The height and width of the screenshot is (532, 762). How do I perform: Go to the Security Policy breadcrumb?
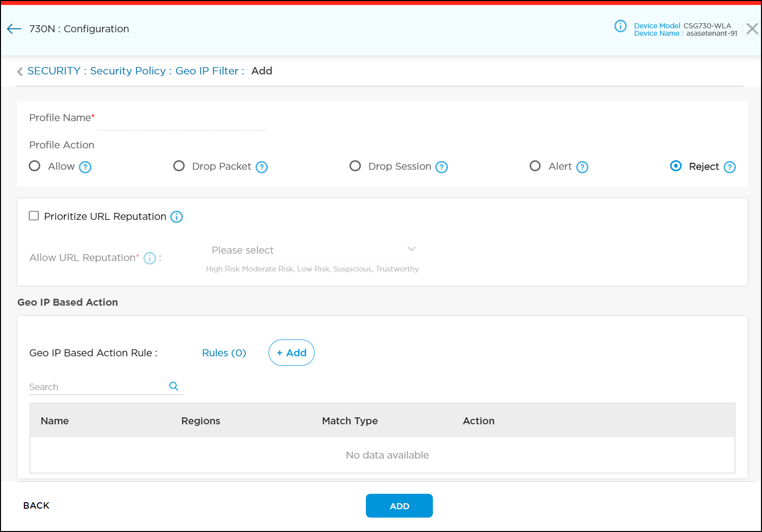coord(128,71)
